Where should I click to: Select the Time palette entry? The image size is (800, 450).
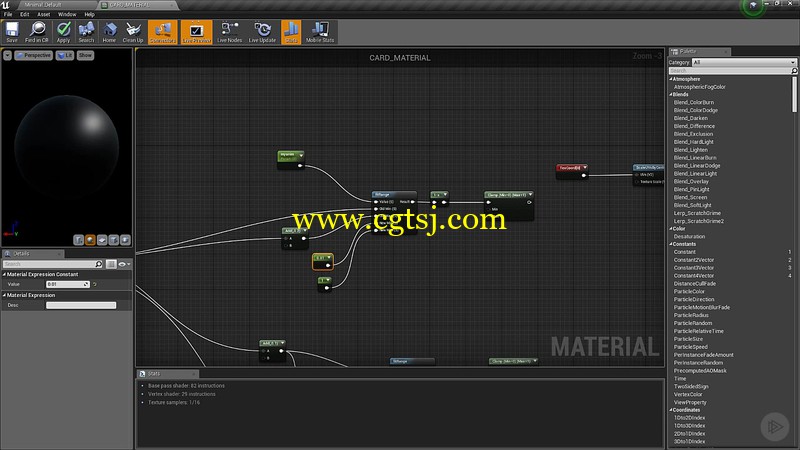point(680,379)
